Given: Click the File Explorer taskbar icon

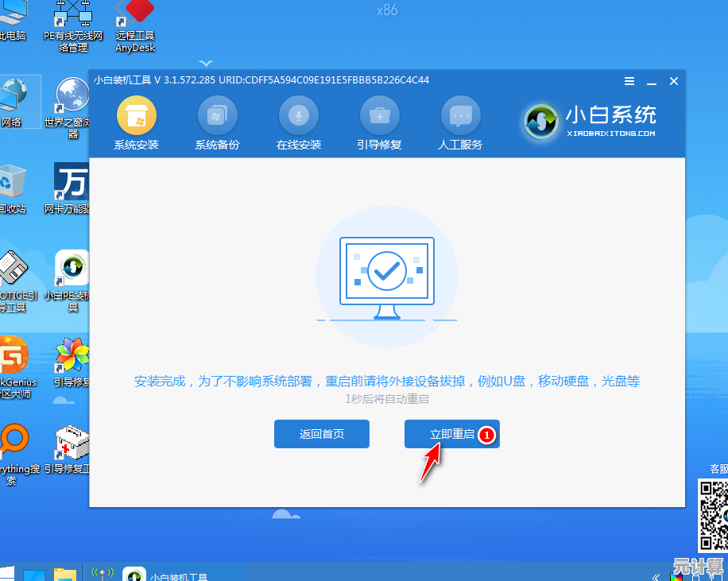Looking at the screenshot, I should point(64,574).
